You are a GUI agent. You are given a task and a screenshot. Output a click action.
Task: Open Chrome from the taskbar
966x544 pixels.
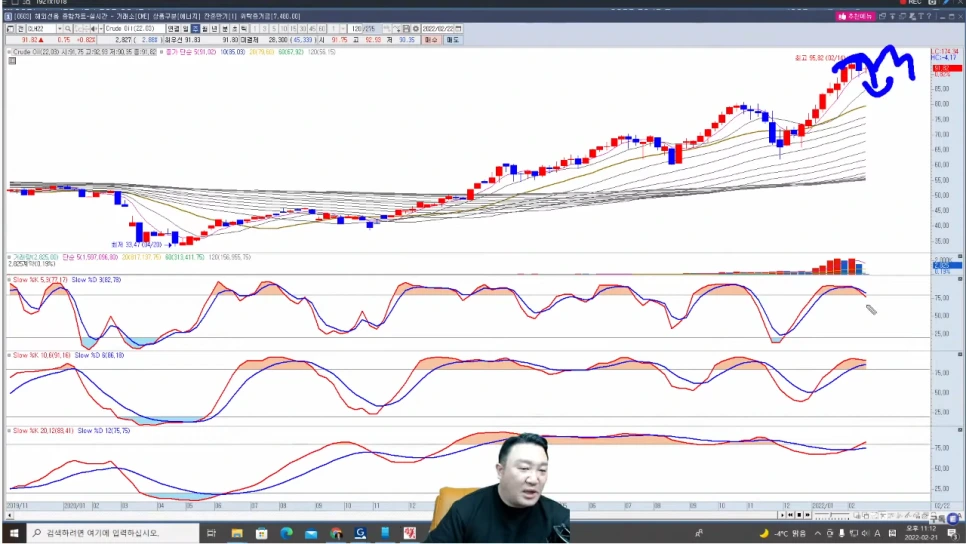(x=336, y=533)
